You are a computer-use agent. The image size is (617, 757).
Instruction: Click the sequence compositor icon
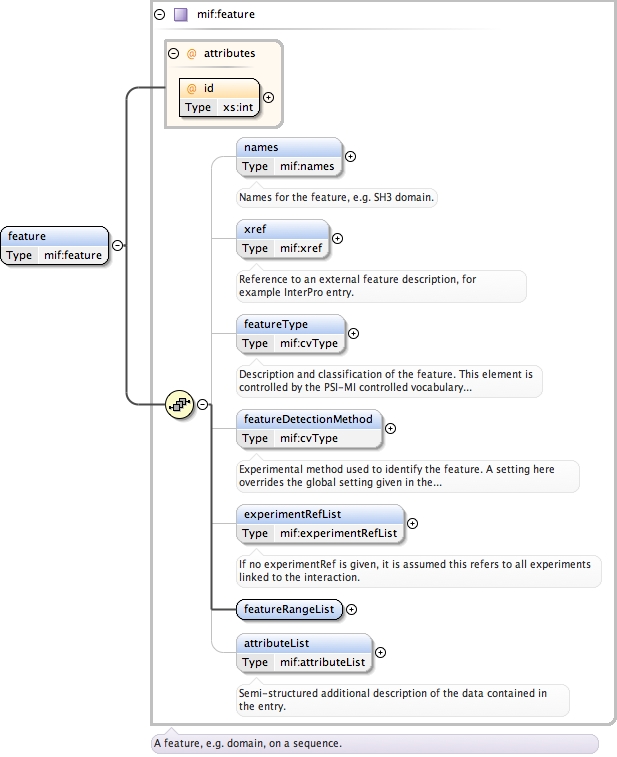point(179,404)
